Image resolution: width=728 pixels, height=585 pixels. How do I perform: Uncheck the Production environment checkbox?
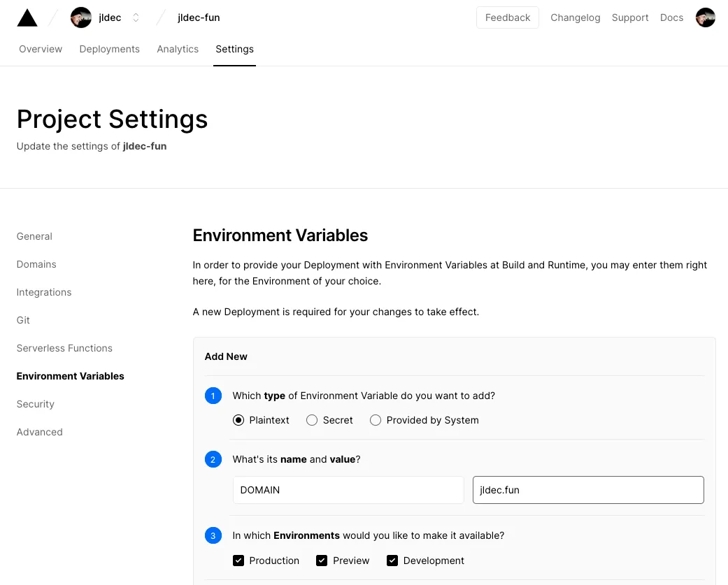click(x=238, y=560)
